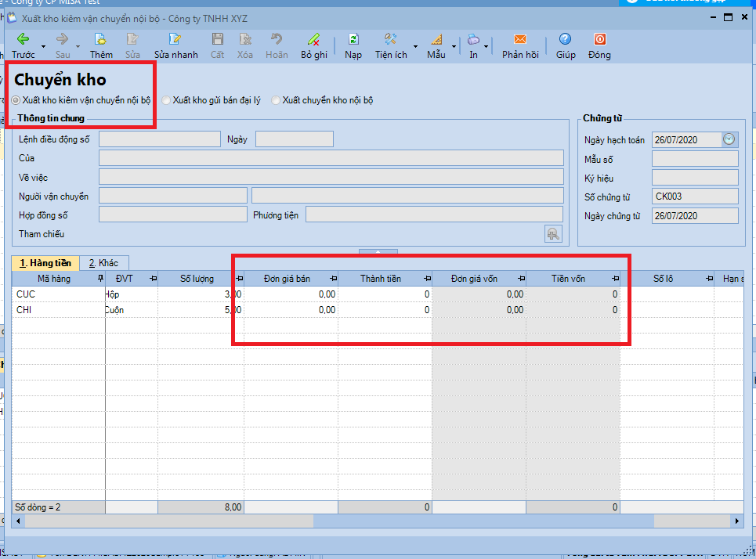
Task: Expand the In print dropdown arrow
Action: (x=487, y=47)
